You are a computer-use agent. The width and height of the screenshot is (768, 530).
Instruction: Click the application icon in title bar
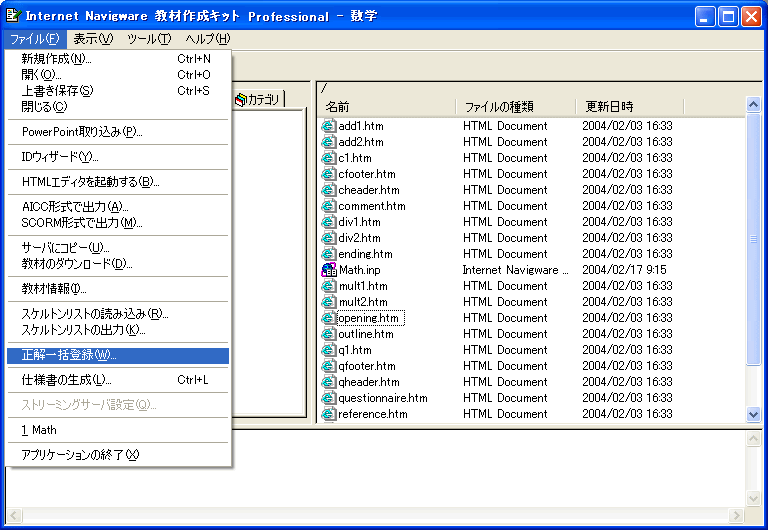(x=13, y=16)
